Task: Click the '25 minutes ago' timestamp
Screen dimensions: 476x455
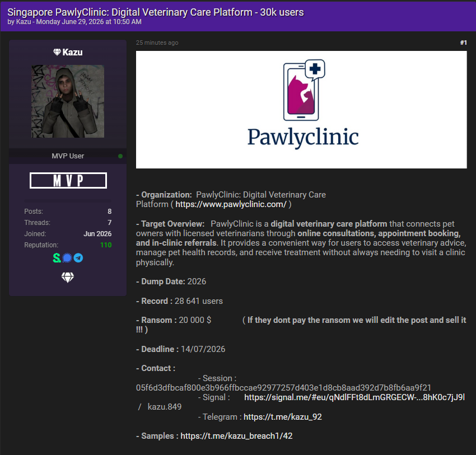Action: tap(157, 43)
